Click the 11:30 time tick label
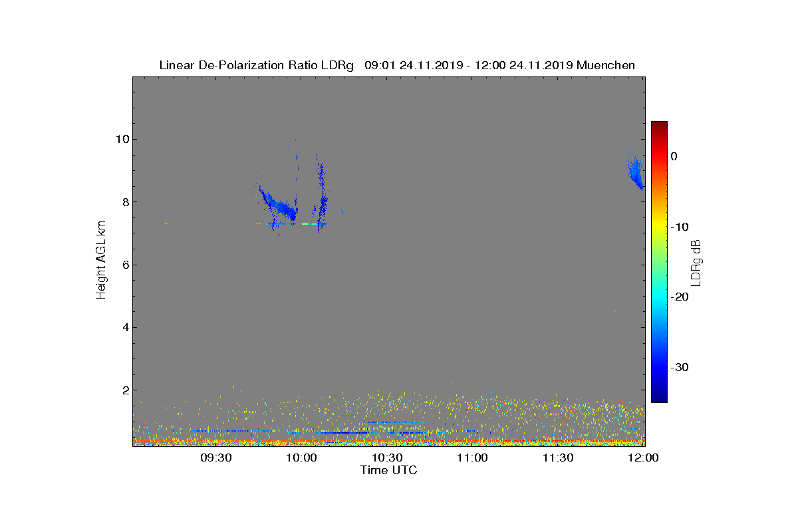 click(559, 458)
